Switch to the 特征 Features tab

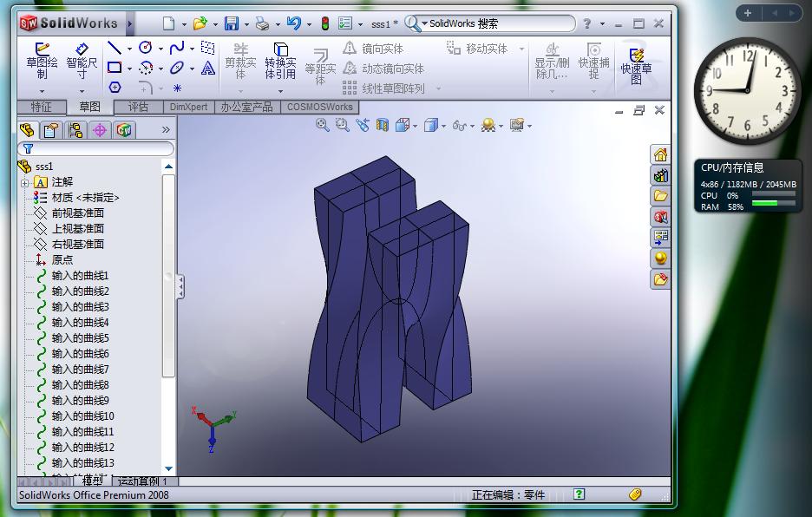tap(42, 108)
